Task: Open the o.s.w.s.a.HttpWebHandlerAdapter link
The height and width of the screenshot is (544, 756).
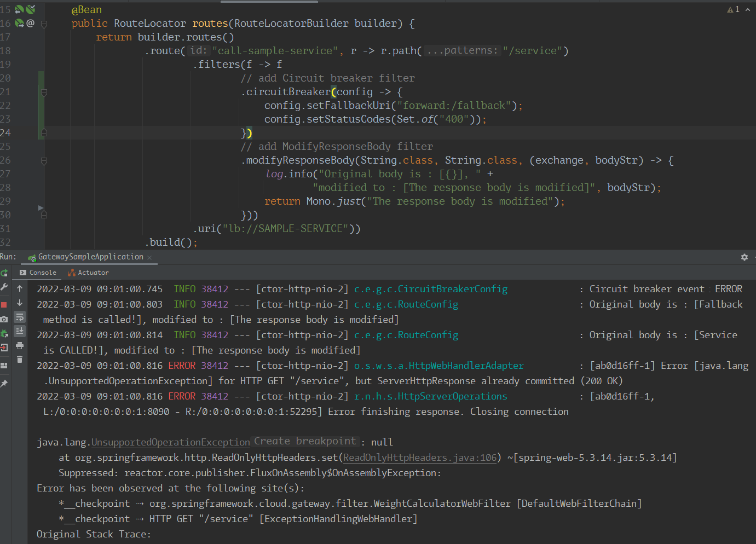Action: pos(439,366)
